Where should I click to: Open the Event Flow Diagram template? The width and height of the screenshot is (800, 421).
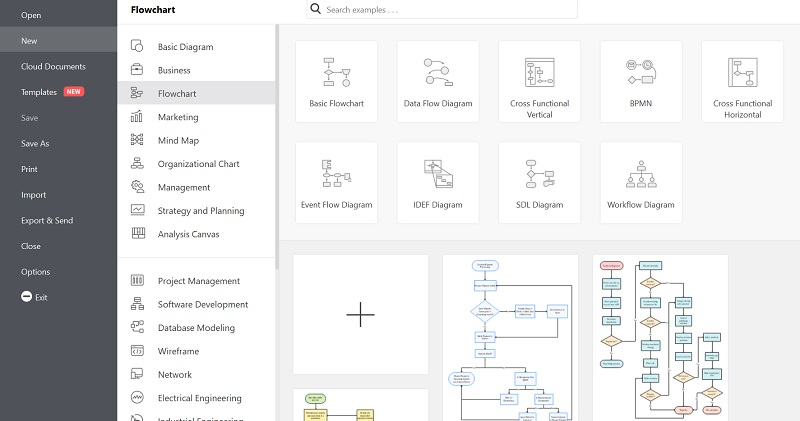coord(336,183)
